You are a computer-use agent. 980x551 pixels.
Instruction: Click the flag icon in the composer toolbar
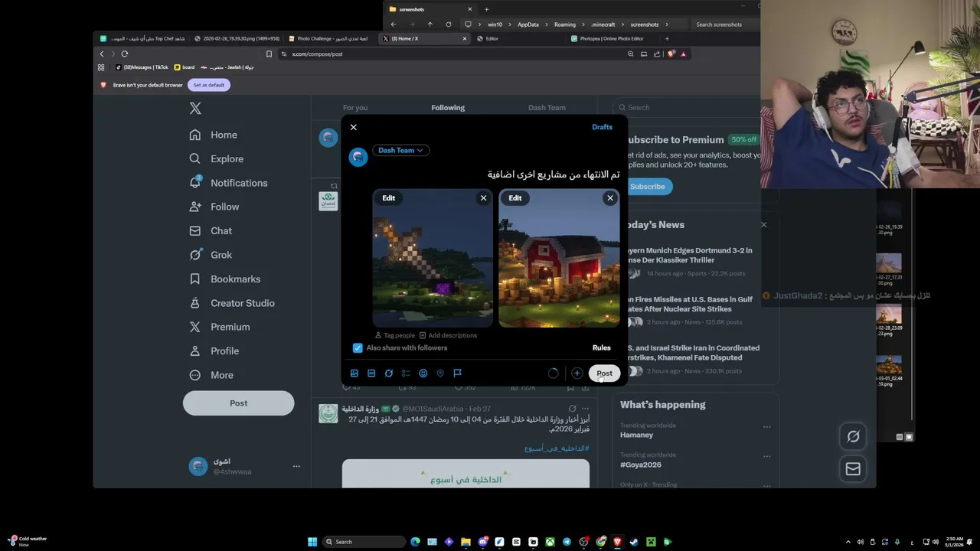(457, 373)
